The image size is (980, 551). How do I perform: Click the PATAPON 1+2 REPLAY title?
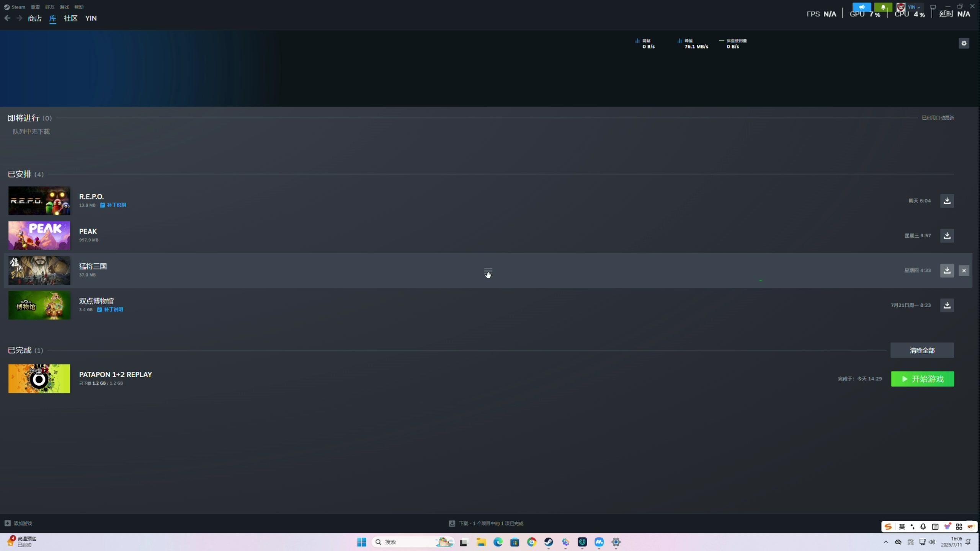(x=116, y=375)
